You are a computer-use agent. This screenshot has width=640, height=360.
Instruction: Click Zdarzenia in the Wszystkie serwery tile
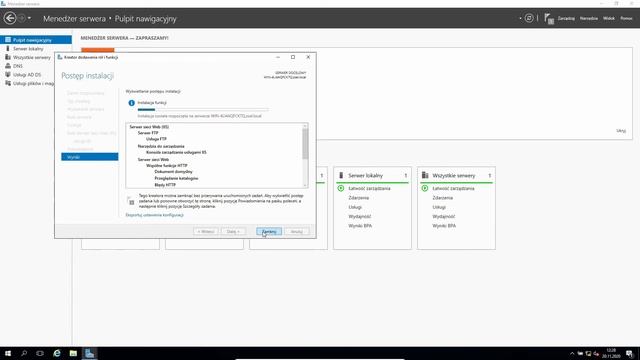[x=443, y=198]
